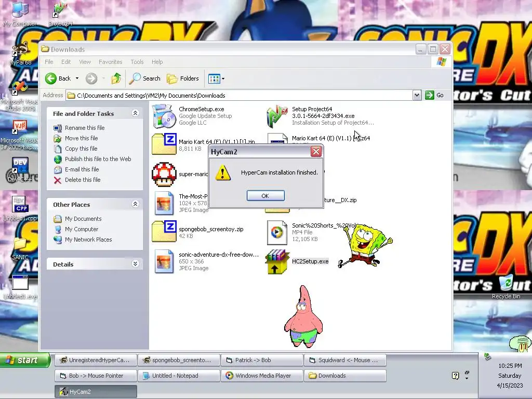Click Delete this file

pos(83,180)
